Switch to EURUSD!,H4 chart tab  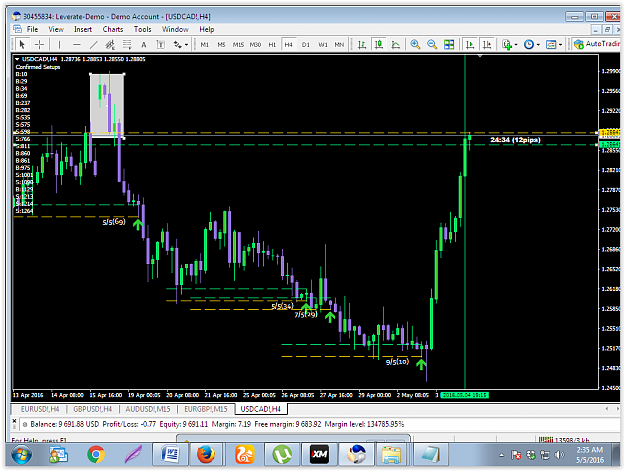[40, 409]
